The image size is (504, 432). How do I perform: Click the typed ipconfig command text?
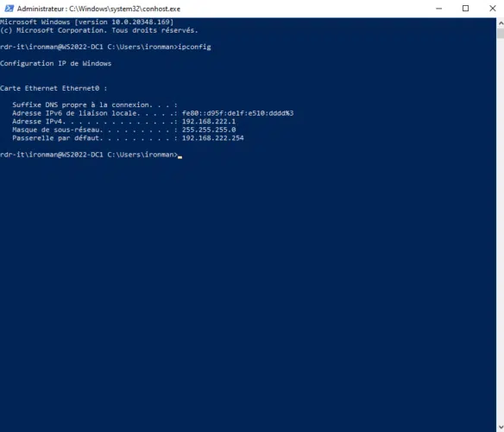pyautogui.click(x=194, y=47)
